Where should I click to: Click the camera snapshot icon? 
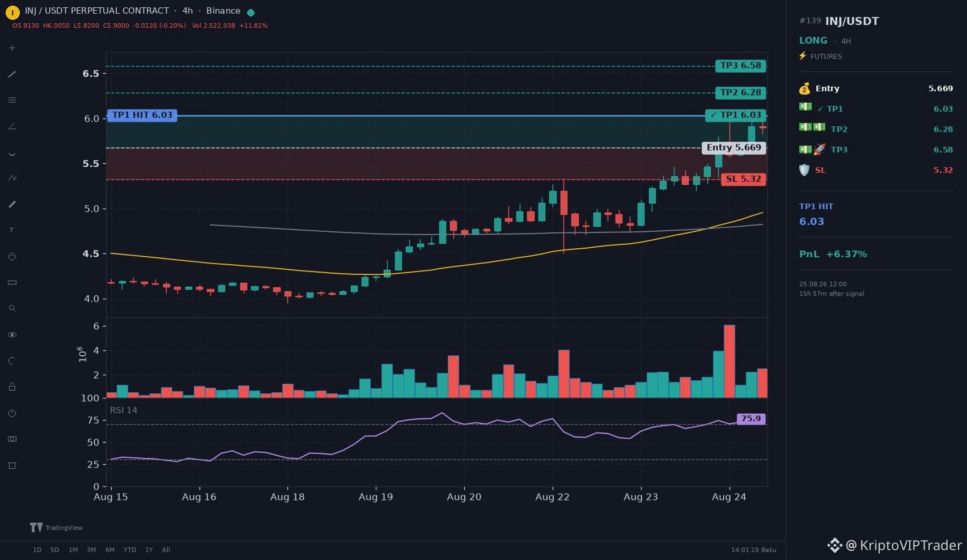[12, 439]
